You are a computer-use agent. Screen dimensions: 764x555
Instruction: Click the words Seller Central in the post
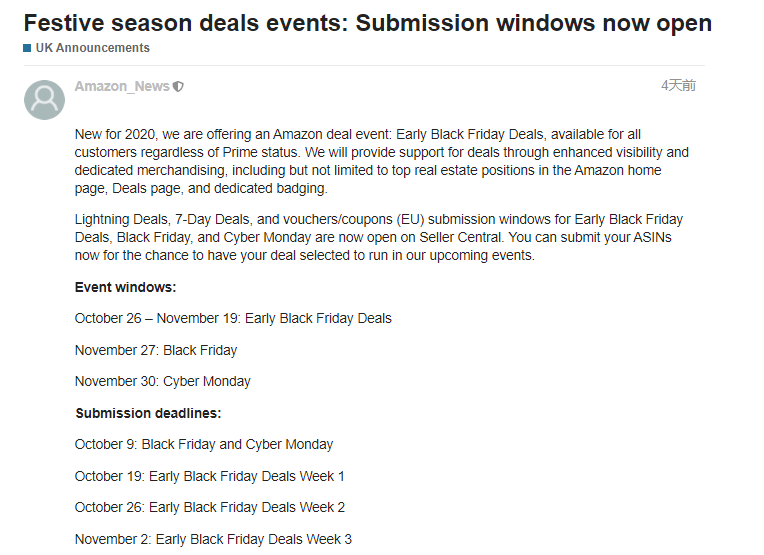tap(460, 237)
